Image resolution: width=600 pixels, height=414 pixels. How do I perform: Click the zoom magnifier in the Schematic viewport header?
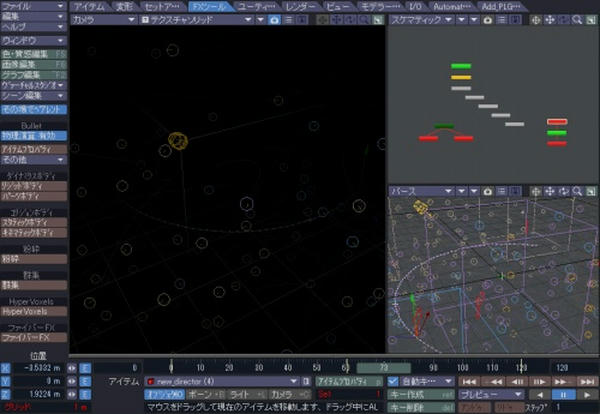click(x=577, y=20)
